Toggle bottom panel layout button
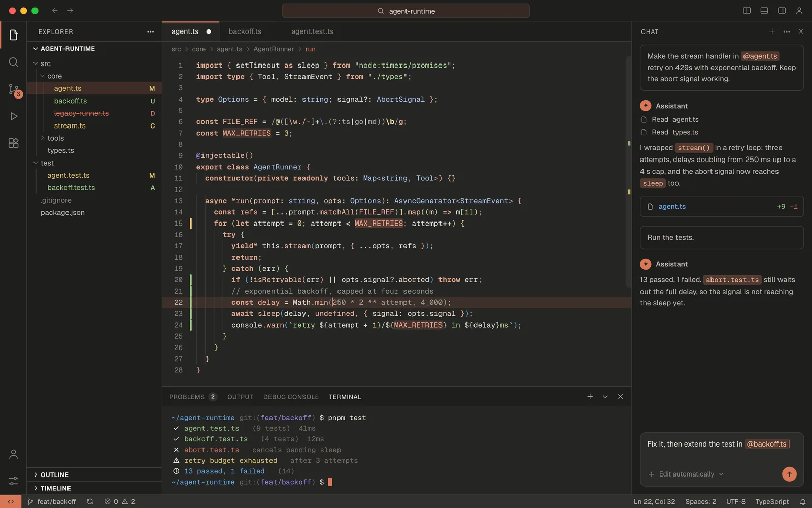 764,11
